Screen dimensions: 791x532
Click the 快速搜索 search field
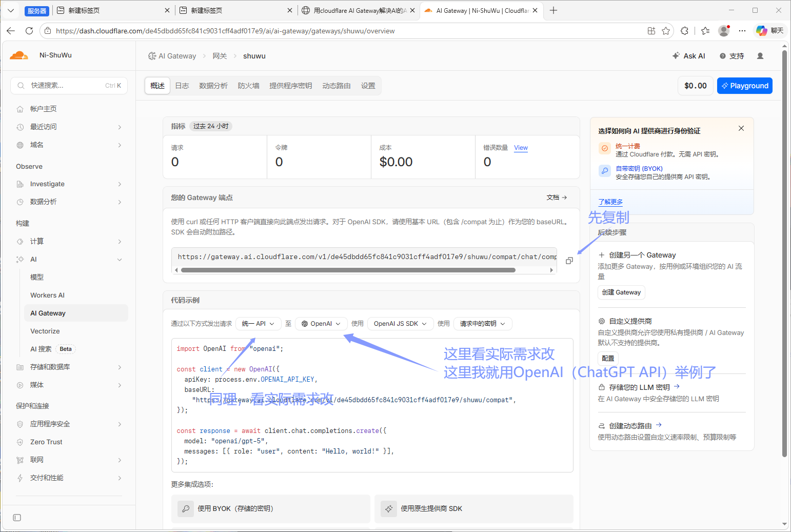[69, 86]
